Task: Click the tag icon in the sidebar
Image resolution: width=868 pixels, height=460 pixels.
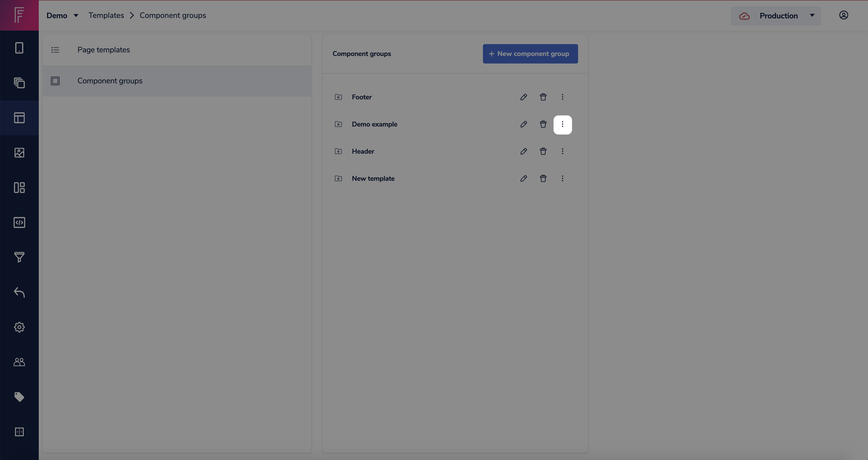Action: pyautogui.click(x=19, y=397)
